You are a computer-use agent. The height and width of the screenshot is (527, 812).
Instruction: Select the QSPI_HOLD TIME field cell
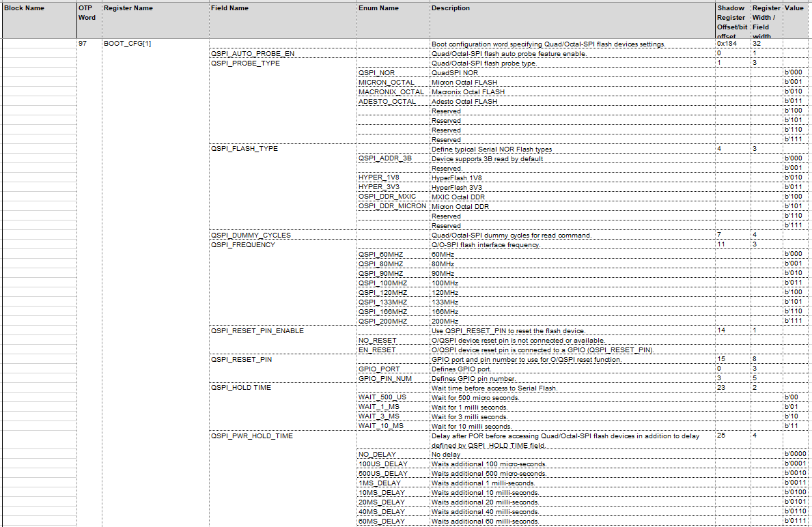pyautogui.click(x=283, y=388)
